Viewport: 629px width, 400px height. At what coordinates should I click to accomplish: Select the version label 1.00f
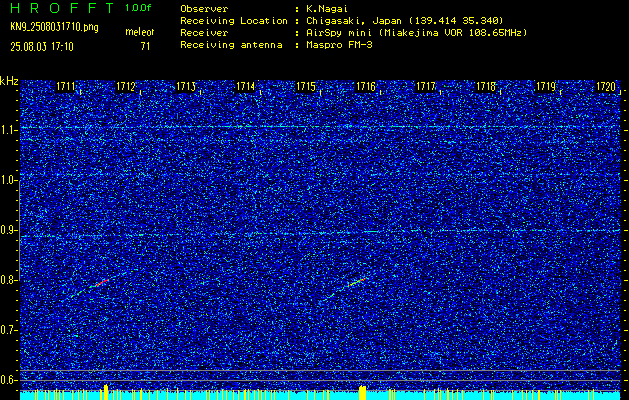(138, 8)
